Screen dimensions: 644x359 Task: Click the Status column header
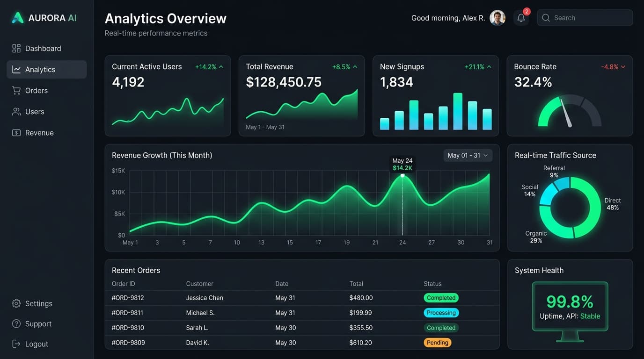pos(432,284)
